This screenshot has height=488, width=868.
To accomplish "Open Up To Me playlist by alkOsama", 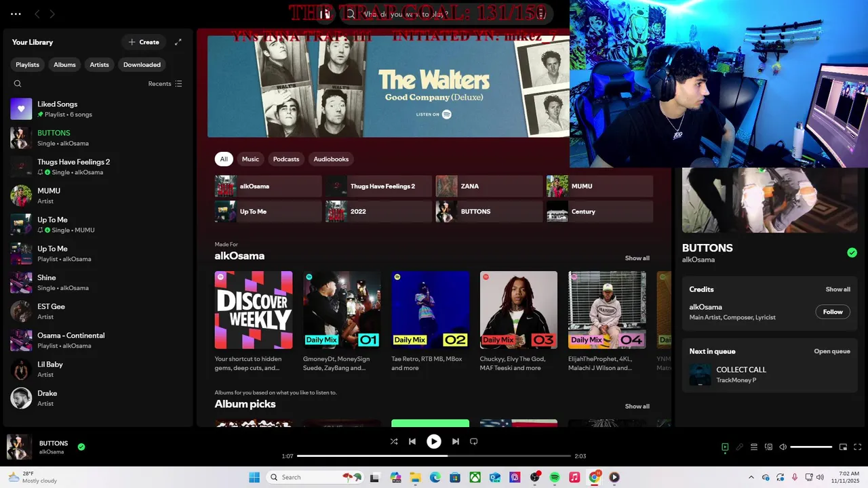I will pos(98,253).
